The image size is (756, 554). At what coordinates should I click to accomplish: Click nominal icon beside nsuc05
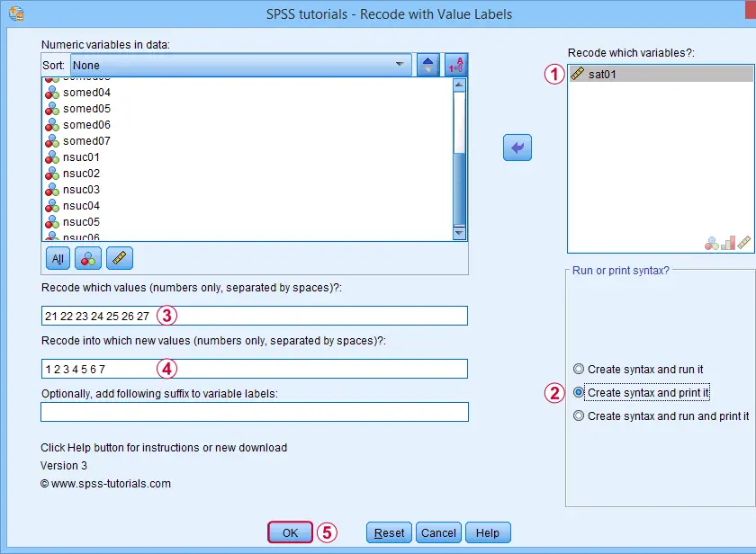(x=52, y=222)
